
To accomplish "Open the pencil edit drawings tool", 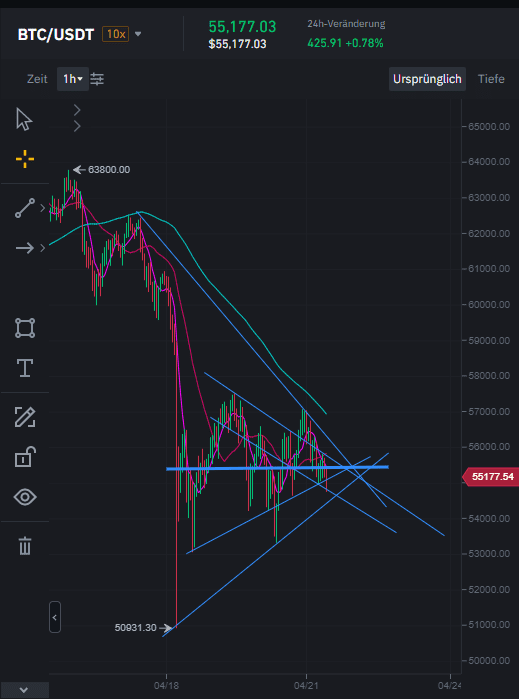I will pos(25,417).
